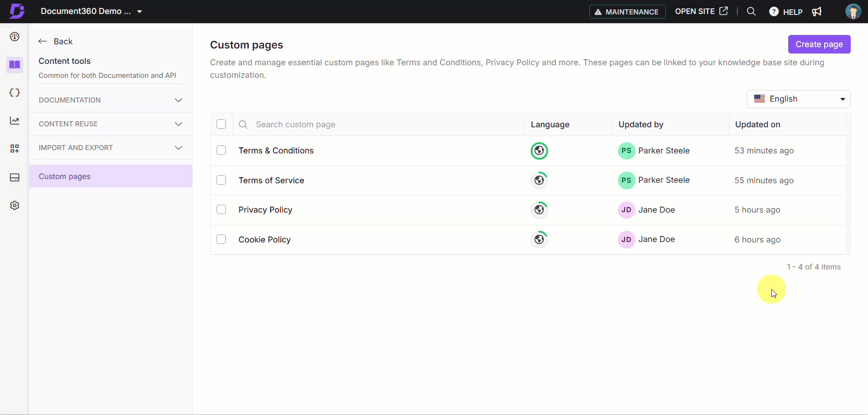Click the Updated on column header
The width and height of the screenshot is (868, 415).
click(x=757, y=124)
